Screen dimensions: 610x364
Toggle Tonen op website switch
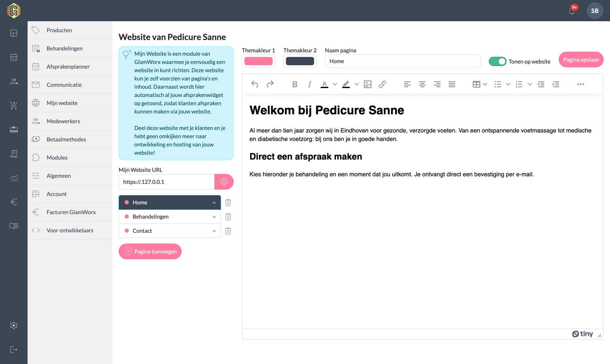[x=497, y=61]
